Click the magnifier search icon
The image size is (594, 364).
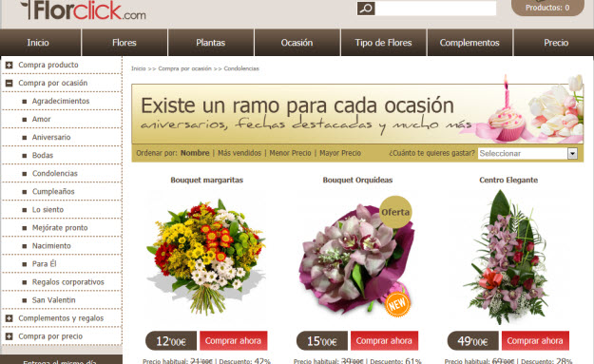[x=366, y=9]
